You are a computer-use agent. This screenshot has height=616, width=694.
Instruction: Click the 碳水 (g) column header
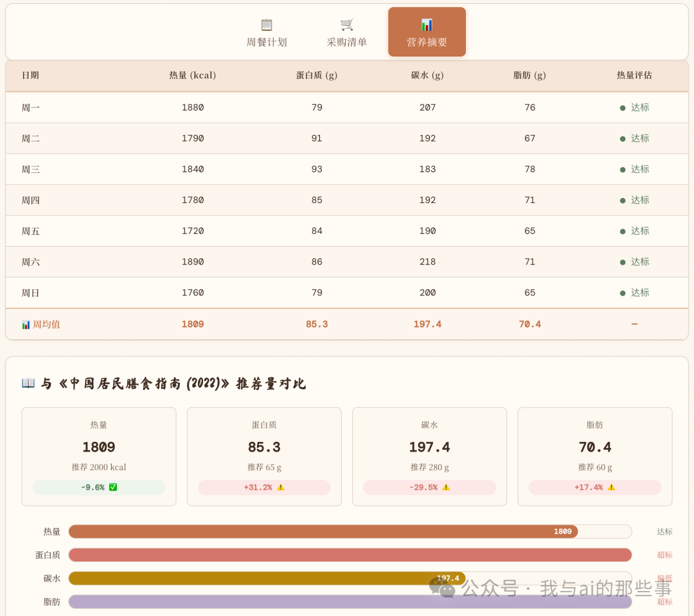(427, 75)
